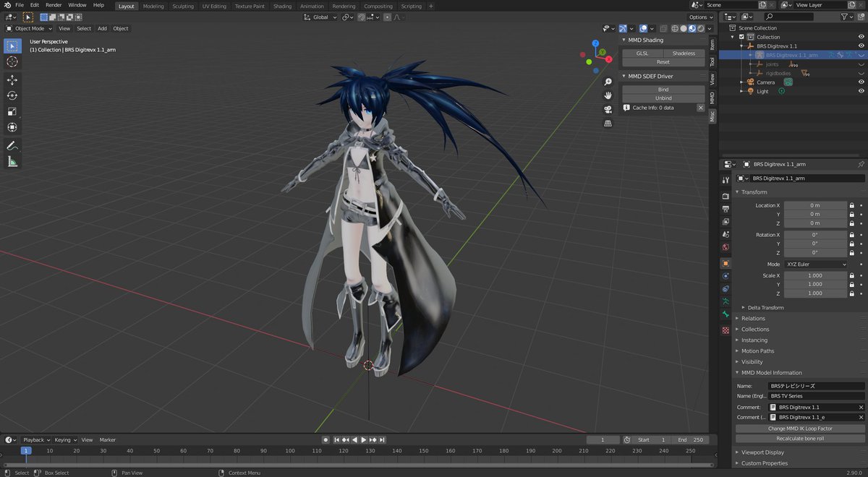Expand the Delta Transform panel
Viewport: 868px width, 477px height.
(765, 307)
